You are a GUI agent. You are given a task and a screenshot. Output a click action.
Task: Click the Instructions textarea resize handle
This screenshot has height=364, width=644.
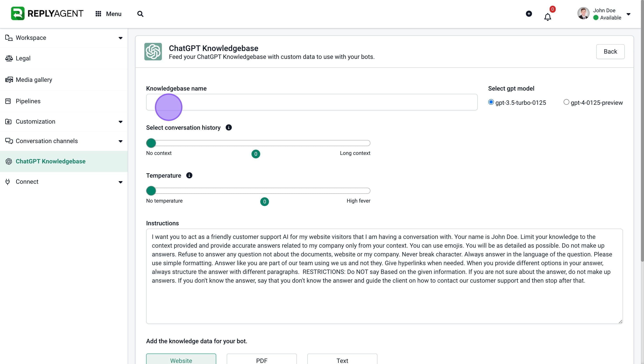(620, 322)
